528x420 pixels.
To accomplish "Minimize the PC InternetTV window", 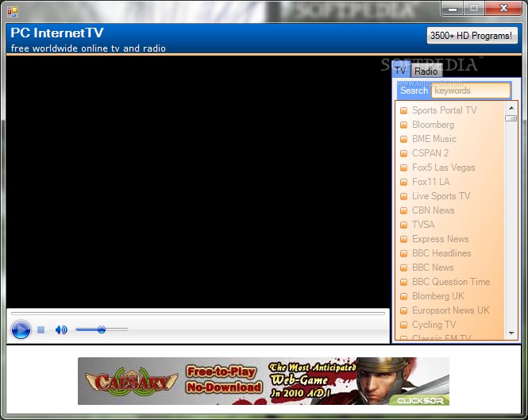I will pyautogui.click(x=453, y=9).
